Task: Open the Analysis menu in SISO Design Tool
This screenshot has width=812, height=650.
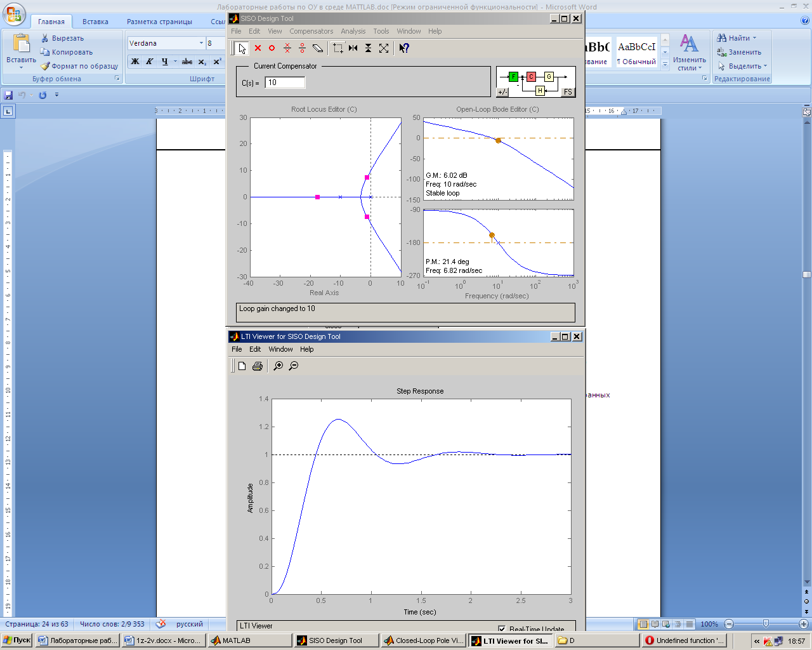Action: pos(353,31)
